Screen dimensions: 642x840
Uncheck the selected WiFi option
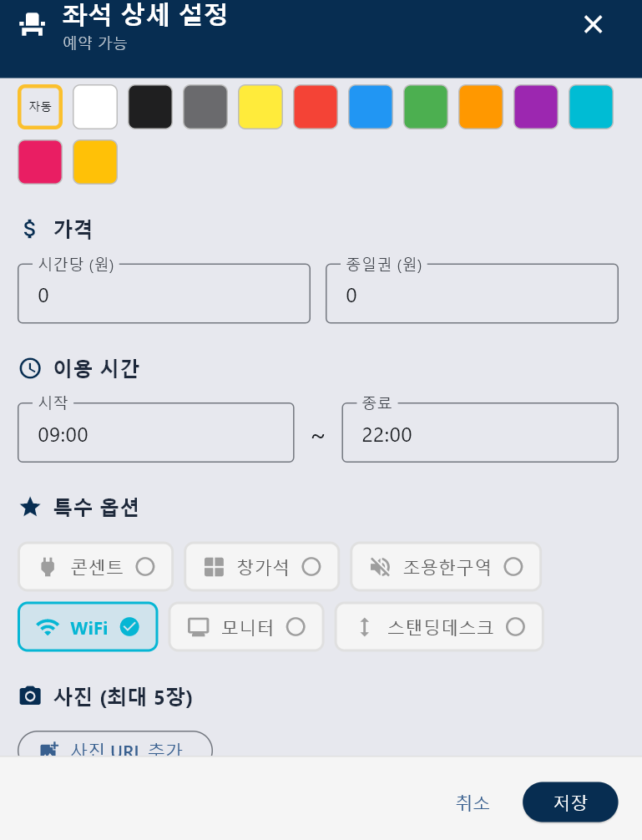(129, 627)
